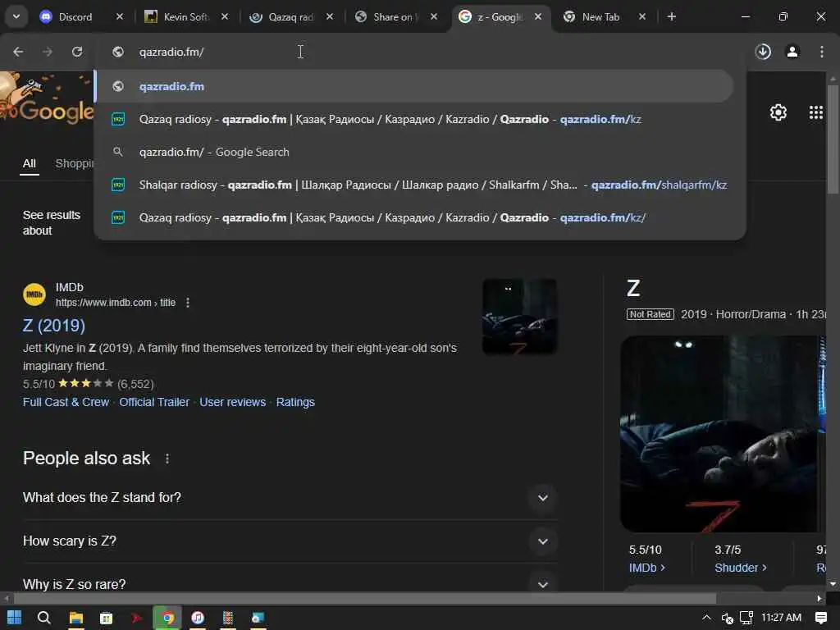
Task: Show hidden system tray icons
Action: [706, 618]
